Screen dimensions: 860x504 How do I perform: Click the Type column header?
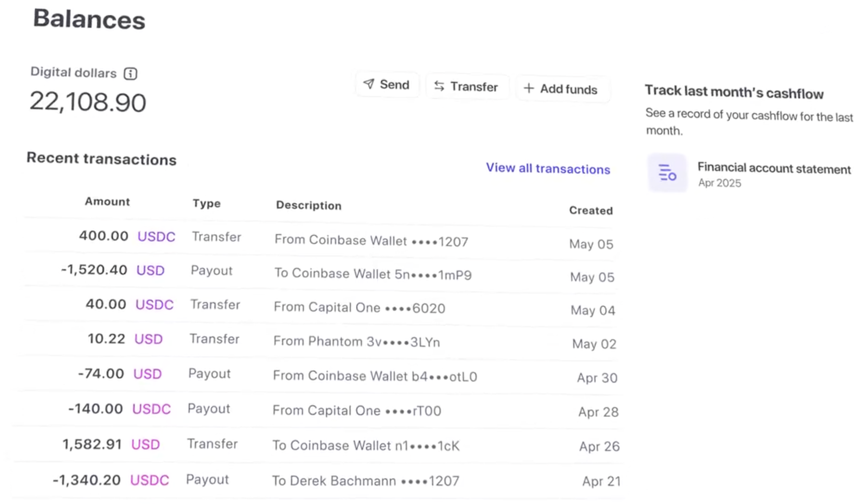click(206, 203)
